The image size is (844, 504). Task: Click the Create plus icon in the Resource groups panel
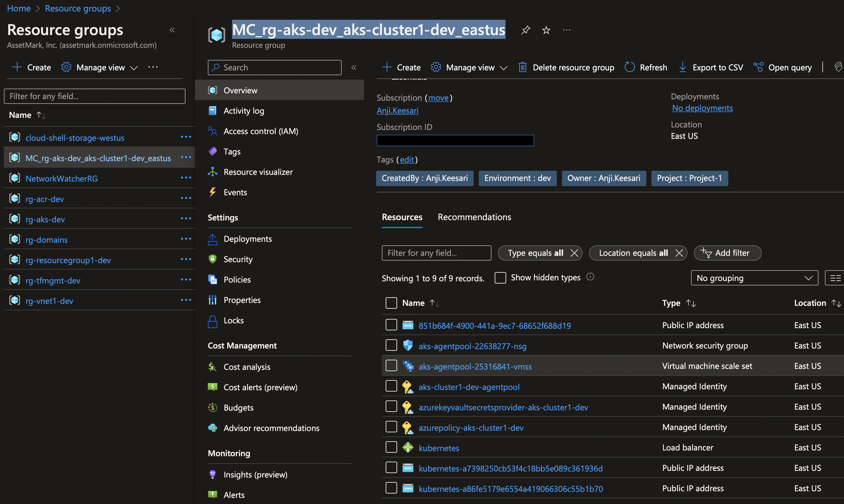point(17,67)
